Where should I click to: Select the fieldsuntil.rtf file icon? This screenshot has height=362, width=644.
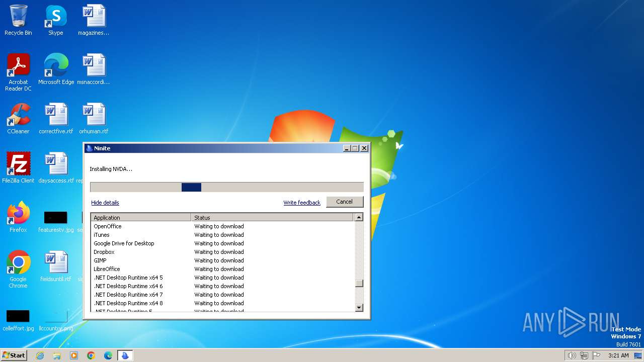(56, 266)
